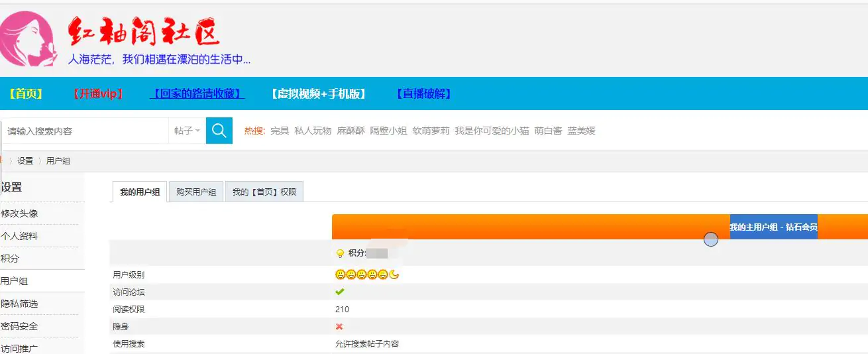
Task: Open the 【直播破解】 navigation item
Action: pyautogui.click(x=423, y=94)
